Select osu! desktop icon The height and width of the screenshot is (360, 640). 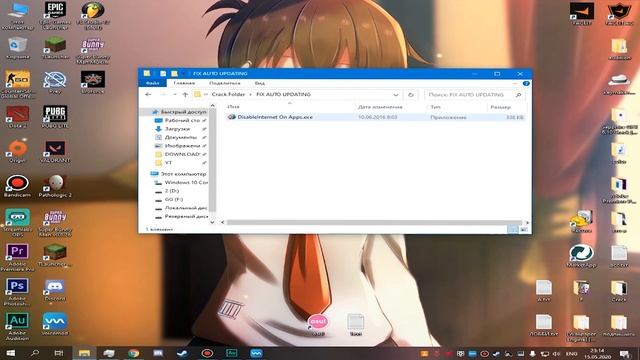pos(318,325)
